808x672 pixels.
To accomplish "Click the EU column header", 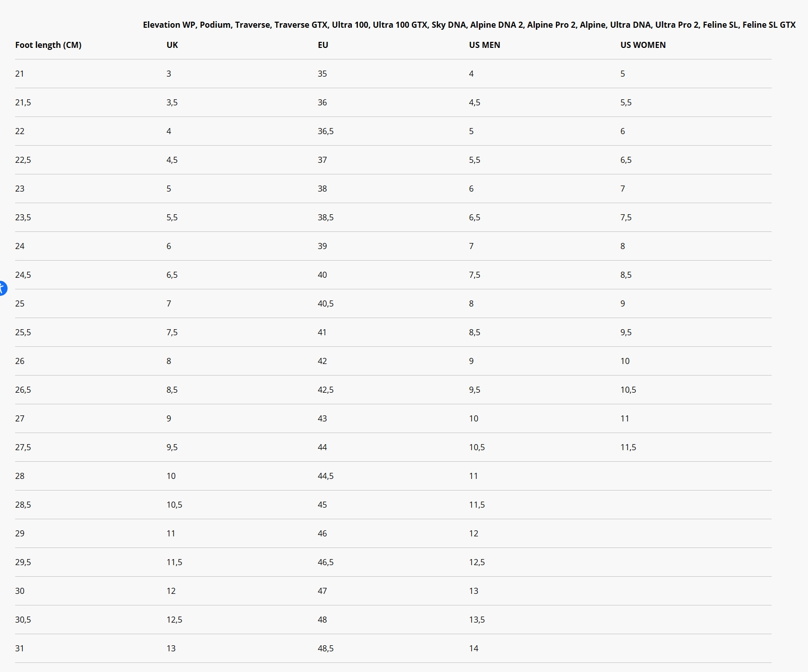I will [323, 45].
